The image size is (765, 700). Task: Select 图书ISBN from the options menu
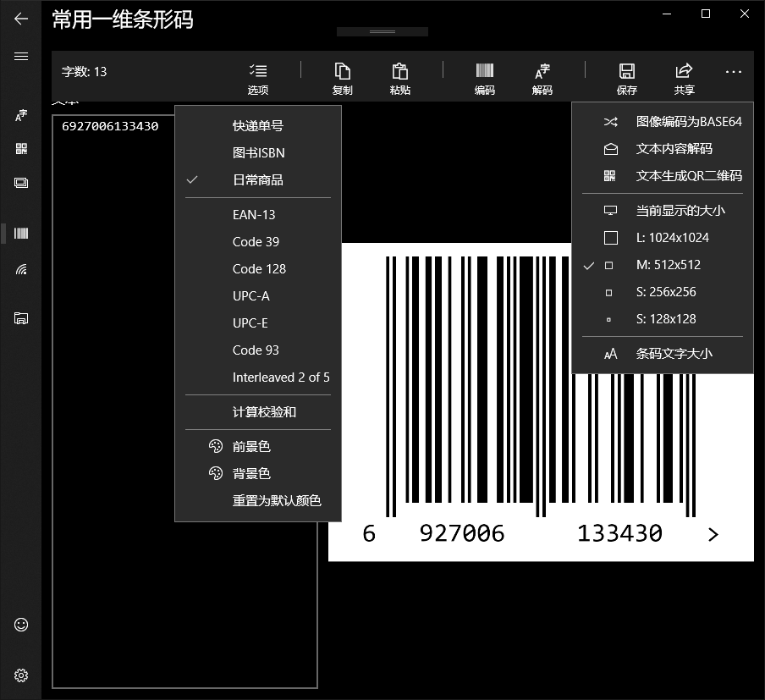click(x=258, y=153)
